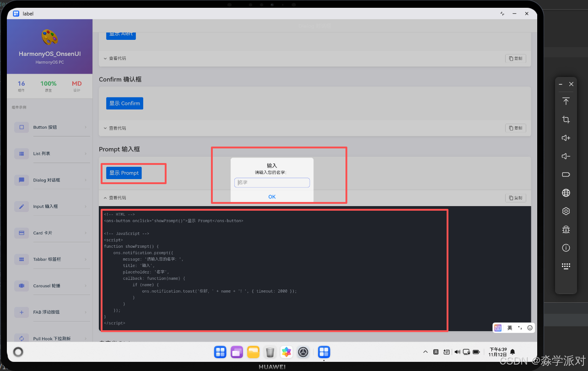Open the purple multi-window app in dock
Viewport: 588px width, 371px height.
point(237,352)
